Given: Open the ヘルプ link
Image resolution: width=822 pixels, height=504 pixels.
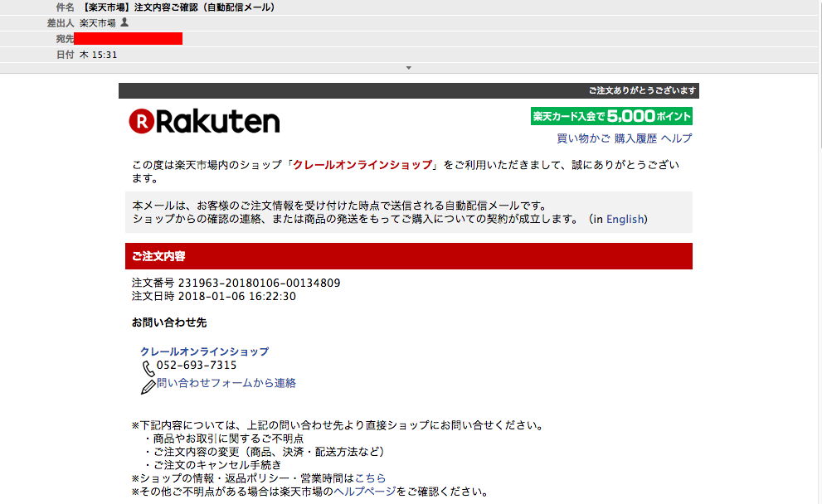Looking at the screenshot, I should [x=676, y=138].
